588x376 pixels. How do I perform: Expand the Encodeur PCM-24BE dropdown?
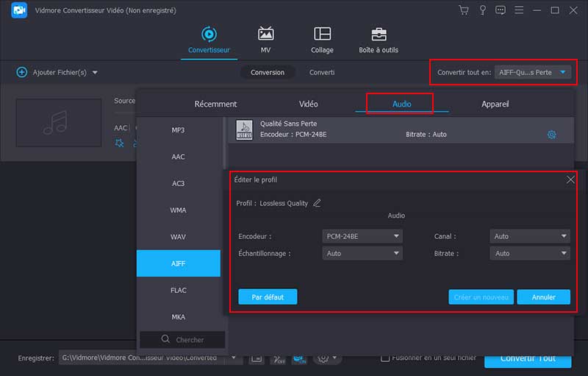[362, 236]
